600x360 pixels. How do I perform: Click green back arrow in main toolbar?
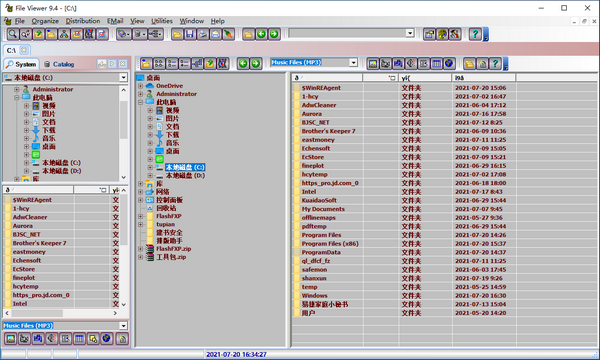(x=261, y=34)
